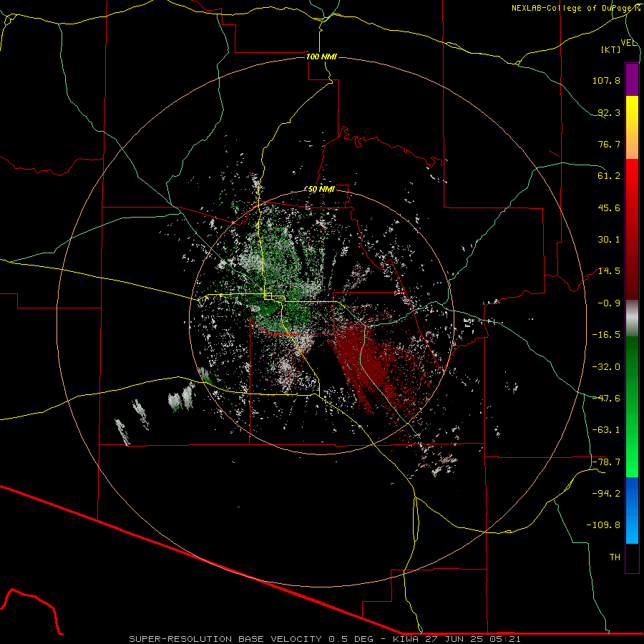Click the -94.2 value on the scale
This screenshot has height=644, width=644.
(x=606, y=494)
